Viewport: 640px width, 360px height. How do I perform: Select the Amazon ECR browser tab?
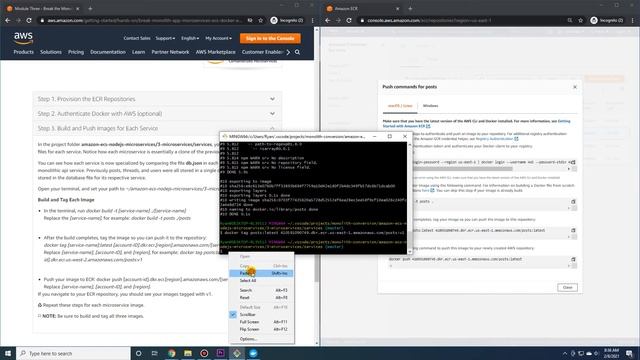coord(363,9)
